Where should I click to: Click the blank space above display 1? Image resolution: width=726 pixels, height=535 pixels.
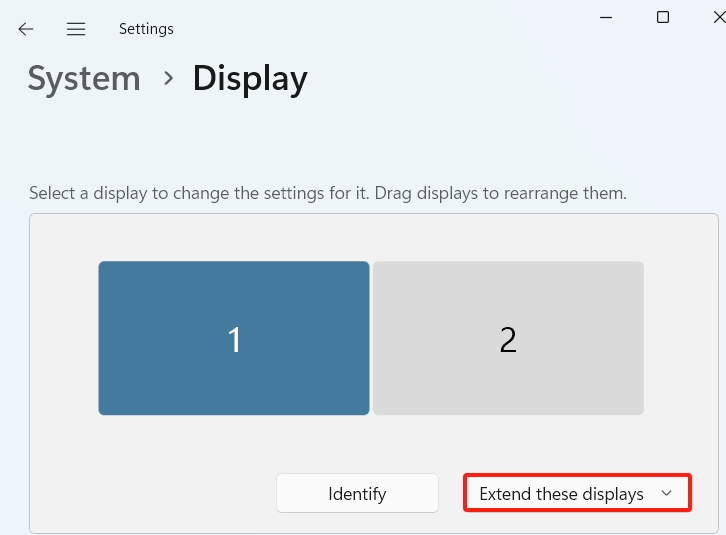234,238
